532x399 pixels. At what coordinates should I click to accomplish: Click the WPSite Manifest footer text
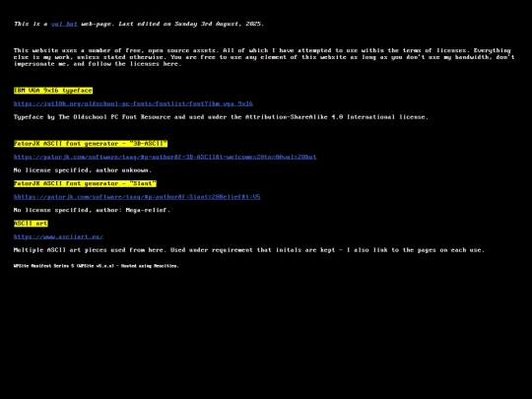[x=96, y=266]
